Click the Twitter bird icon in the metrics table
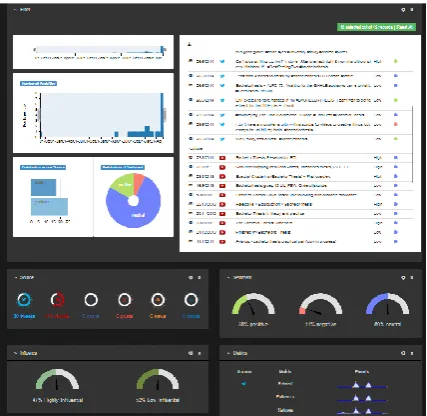The image size is (427, 416). tap(244, 384)
